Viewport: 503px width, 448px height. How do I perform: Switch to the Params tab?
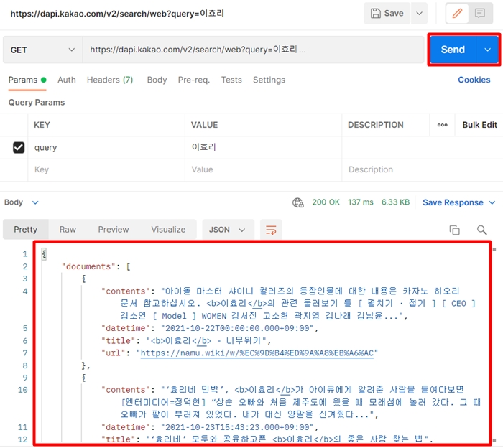[27, 80]
